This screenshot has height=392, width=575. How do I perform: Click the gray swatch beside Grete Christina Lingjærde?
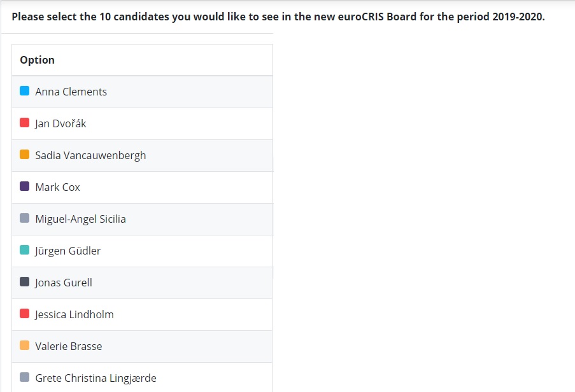click(x=25, y=377)
